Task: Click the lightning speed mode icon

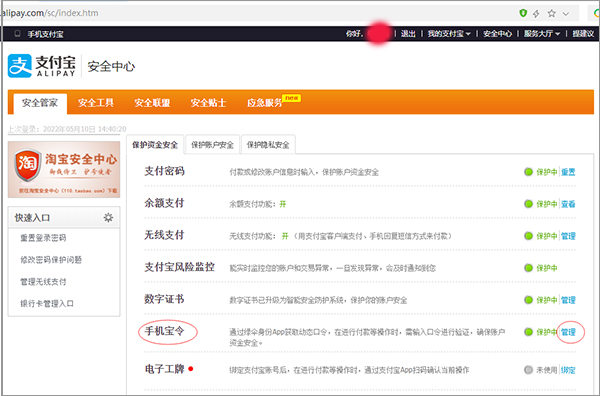Action: tap(536, 14)
